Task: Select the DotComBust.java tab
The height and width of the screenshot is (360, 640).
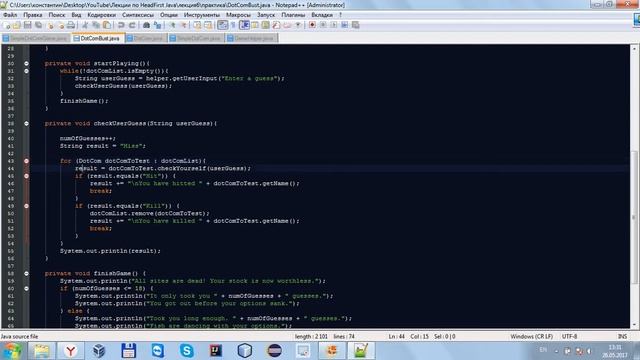Action: click(97, 38)
